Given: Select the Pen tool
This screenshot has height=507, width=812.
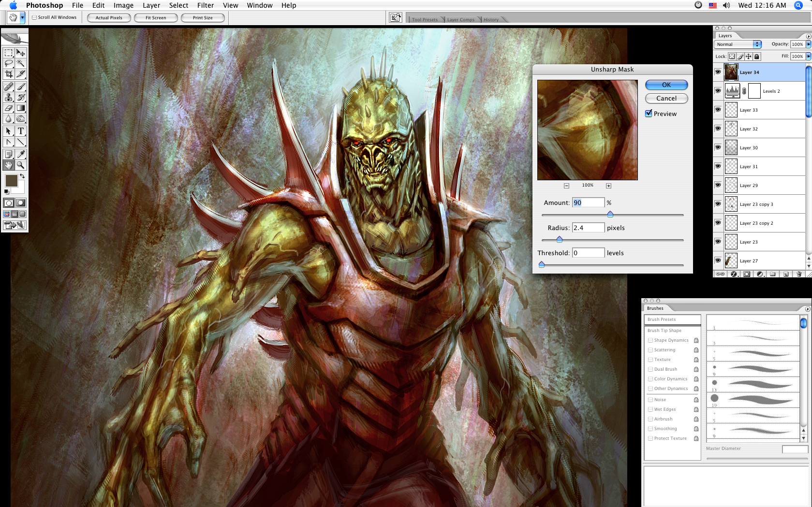Looking at the screenshot, I should click(x=9, y=142).
